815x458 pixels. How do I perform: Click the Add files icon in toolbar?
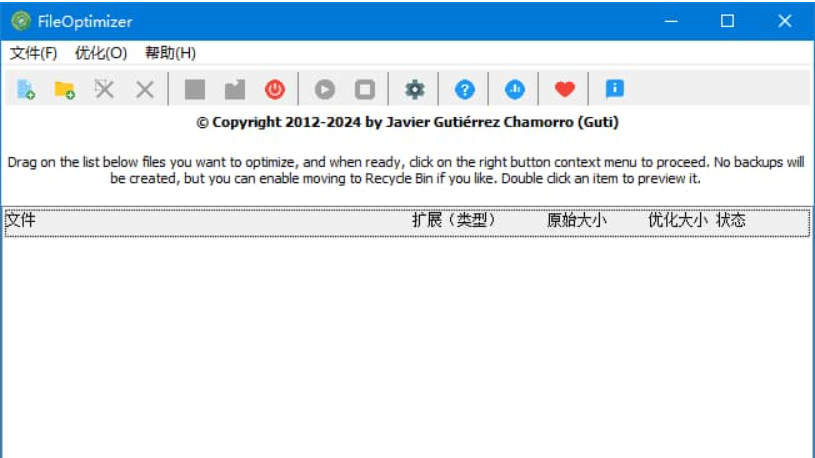(25, 89)
